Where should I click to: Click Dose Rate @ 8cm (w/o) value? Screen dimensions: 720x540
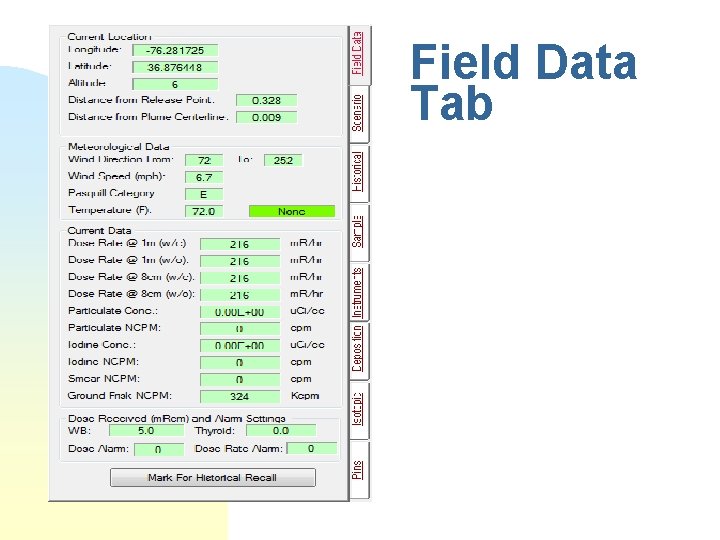point(240,295)
